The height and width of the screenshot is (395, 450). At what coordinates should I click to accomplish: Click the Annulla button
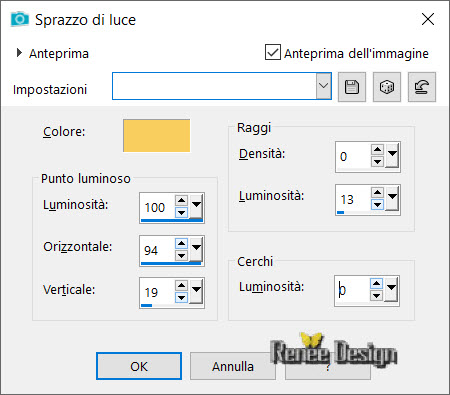coord(233,366)
